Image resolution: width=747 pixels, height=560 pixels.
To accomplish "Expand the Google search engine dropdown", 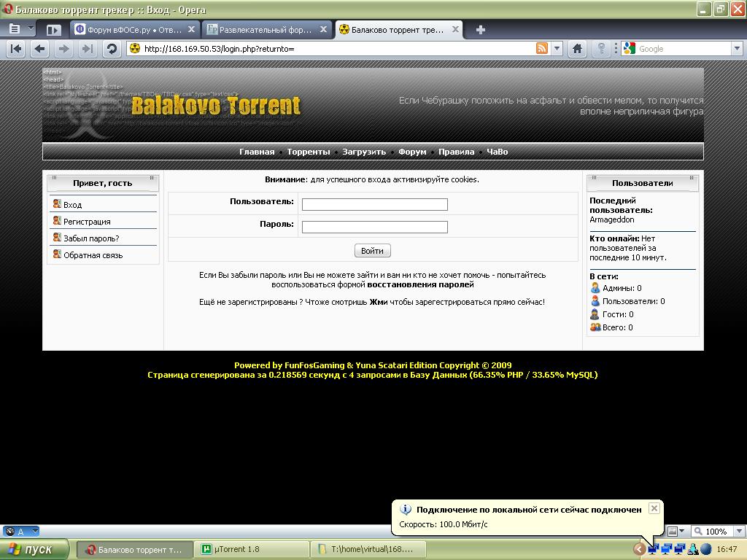I will (736, 49).
